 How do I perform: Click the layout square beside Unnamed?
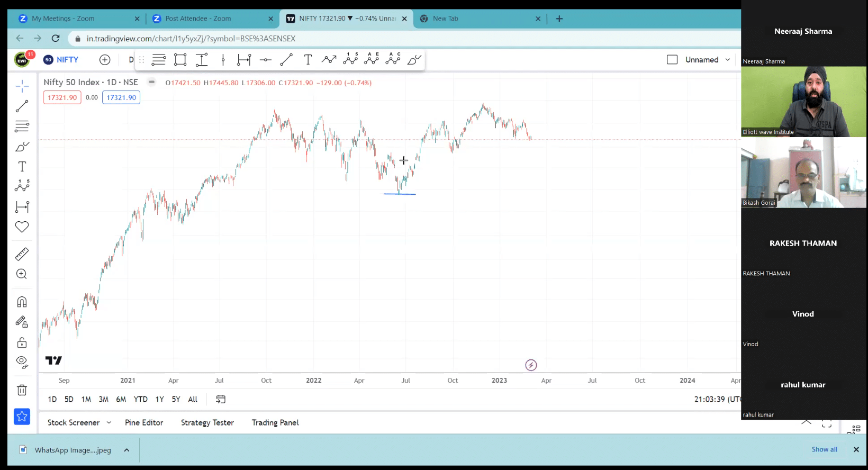[x=672, y=60]
